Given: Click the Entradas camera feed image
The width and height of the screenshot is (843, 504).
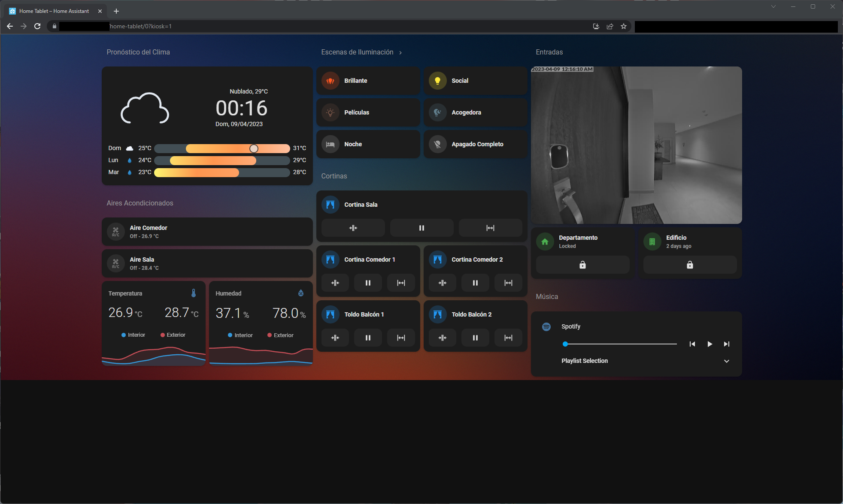Looking at the screenshot, I should pyautogui.click(x=637, y=145).
